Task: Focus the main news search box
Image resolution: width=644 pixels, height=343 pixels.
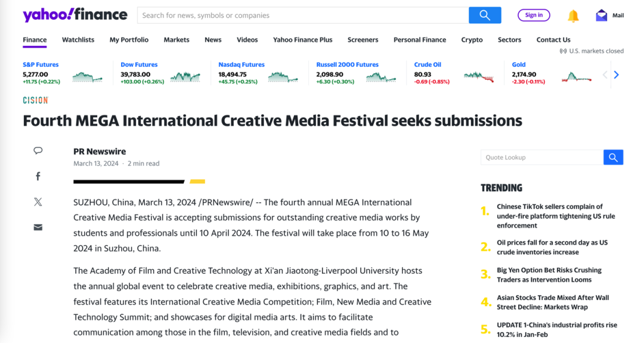Action: pyautogui.click(x=303, y=15)
